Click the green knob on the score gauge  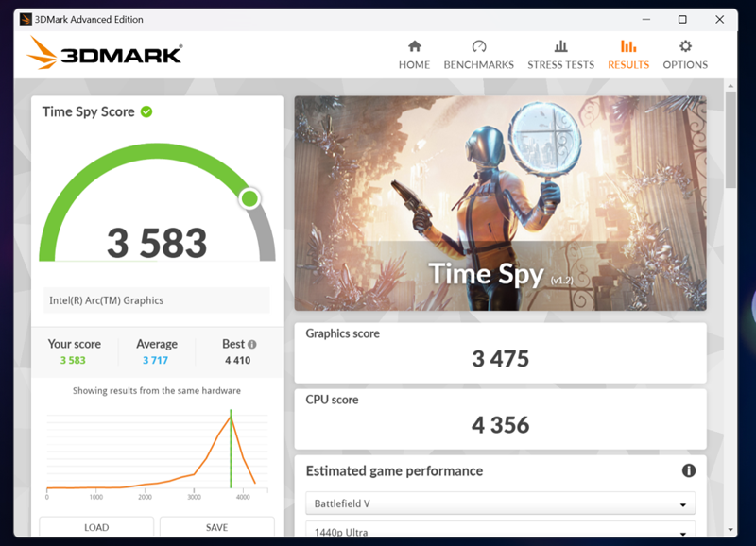[x=249, y=198]
